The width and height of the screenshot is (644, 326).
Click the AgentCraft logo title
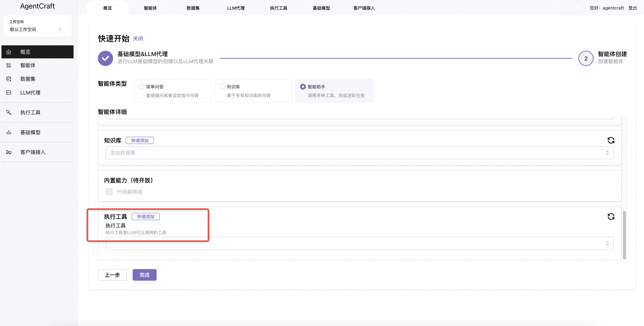click(38, 6)
